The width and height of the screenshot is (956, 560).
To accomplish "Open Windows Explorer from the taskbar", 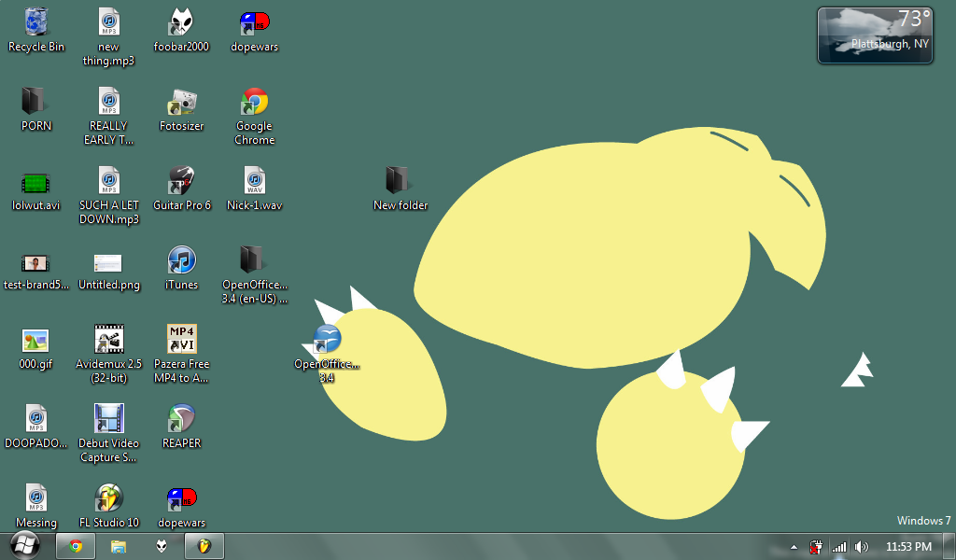I will point(119,546).
